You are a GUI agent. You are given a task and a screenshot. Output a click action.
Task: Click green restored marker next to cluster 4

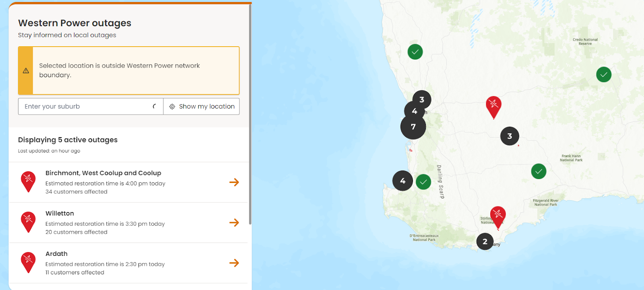[423, 182]
